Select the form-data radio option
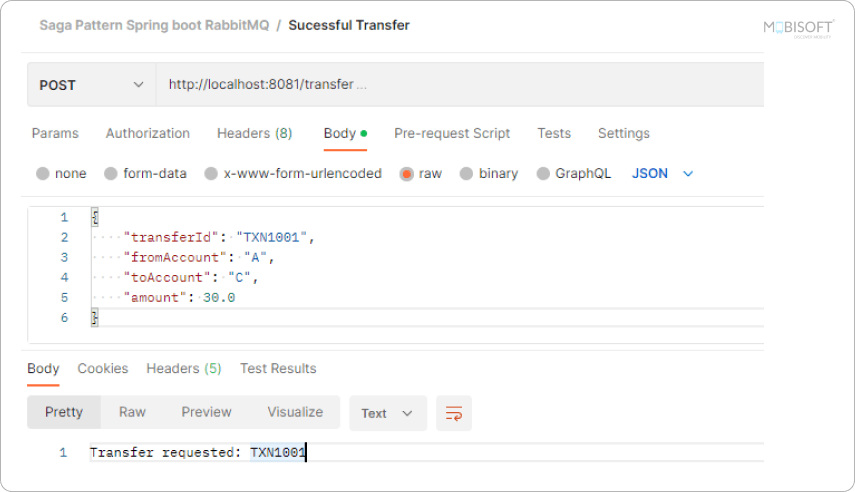 (x=111, y=173)
